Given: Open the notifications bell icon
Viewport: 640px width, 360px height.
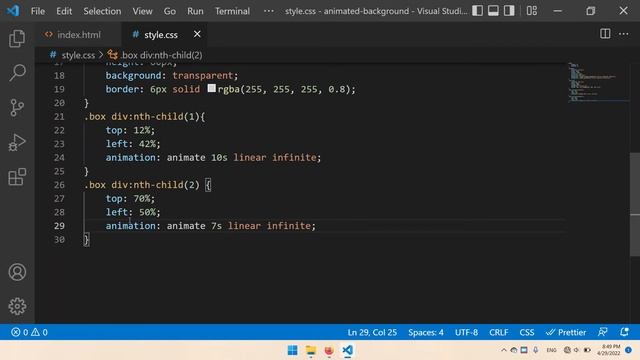Looking at the screenshot, I should [x=624, y=332].
